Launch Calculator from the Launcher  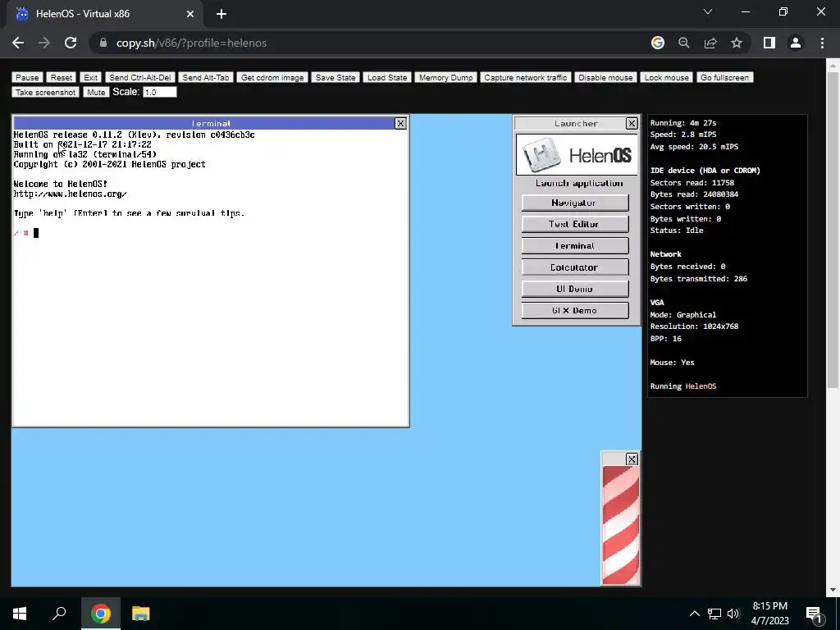(x=575, y=267)
